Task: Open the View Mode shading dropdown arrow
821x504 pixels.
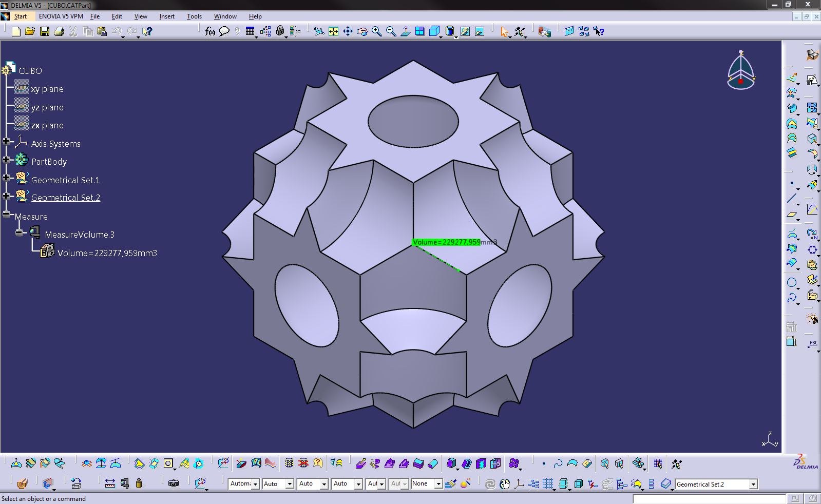Action: 455,37
